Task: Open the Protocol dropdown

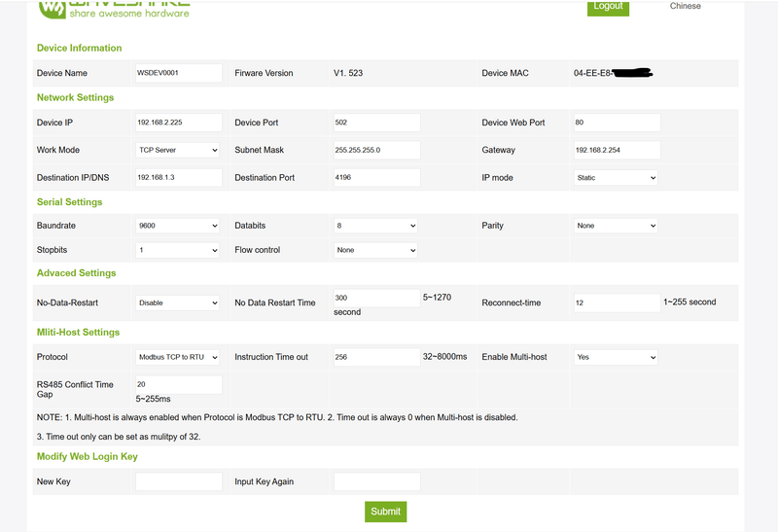Action: tap(178, 357)
